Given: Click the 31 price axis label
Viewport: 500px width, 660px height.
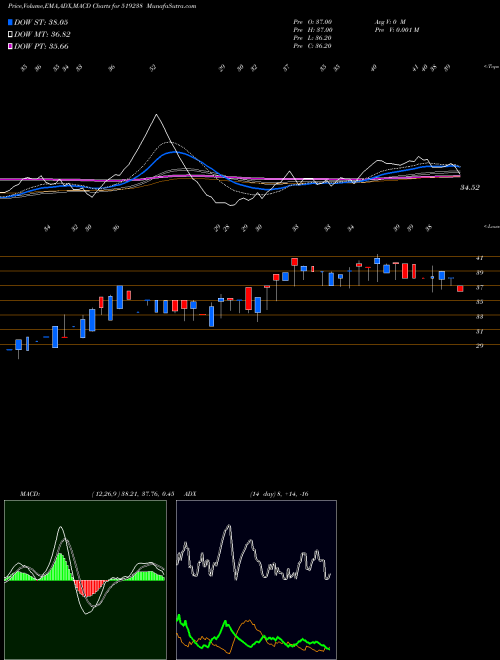Looking at the screenshot, I should point(479,331).
